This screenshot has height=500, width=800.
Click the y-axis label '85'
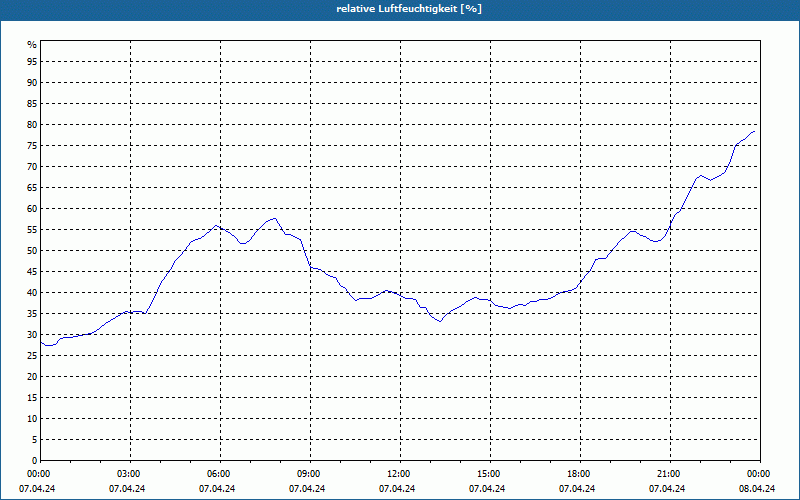(32, 104)
